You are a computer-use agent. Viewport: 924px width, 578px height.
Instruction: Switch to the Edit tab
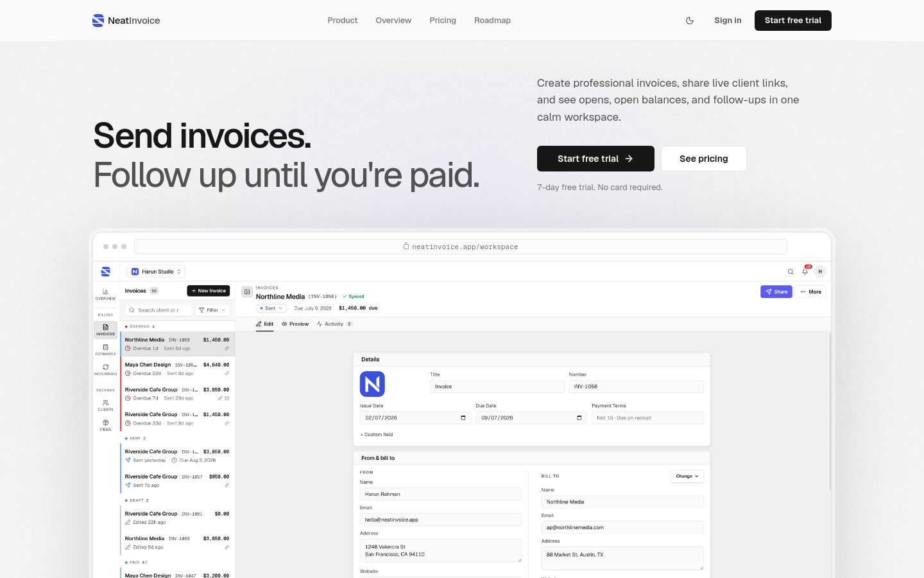pos(265,324)
